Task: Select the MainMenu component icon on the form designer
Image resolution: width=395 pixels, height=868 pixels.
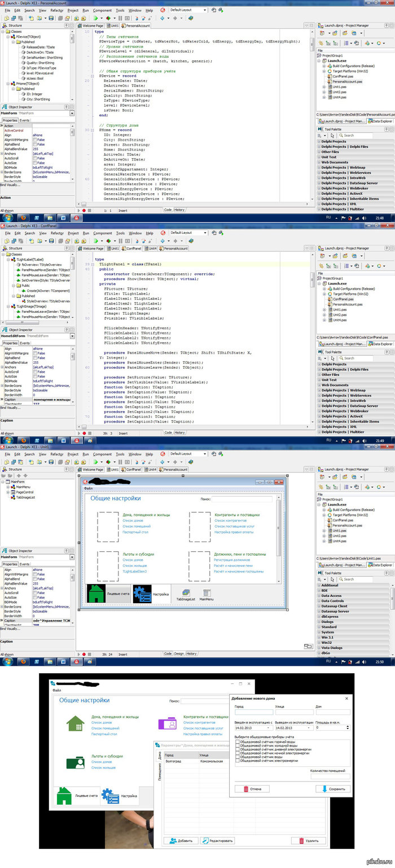Action: point(207,592)
